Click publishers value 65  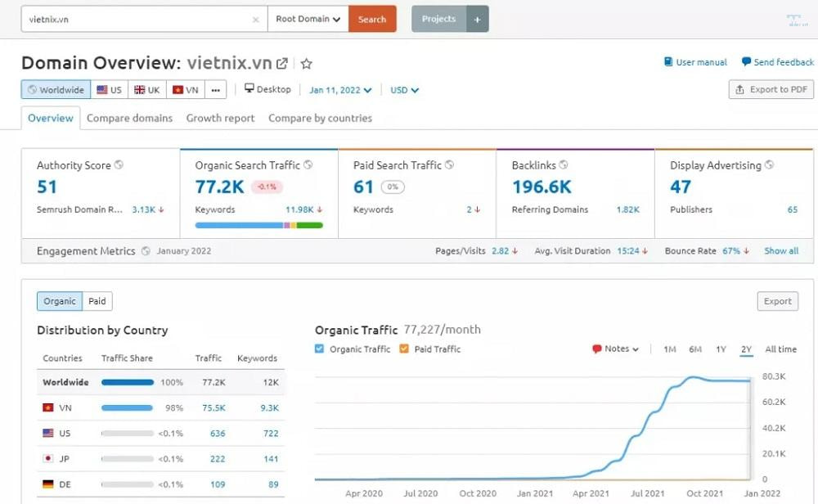pos(793,209)
